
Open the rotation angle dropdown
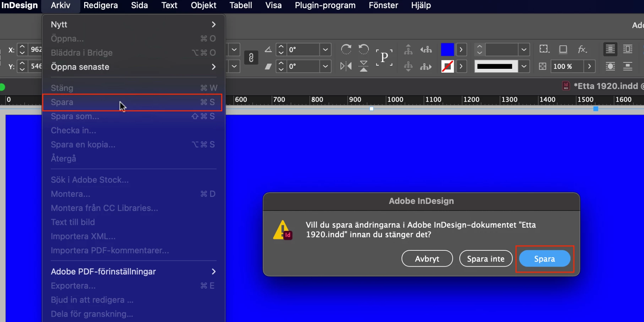point(325,49)
